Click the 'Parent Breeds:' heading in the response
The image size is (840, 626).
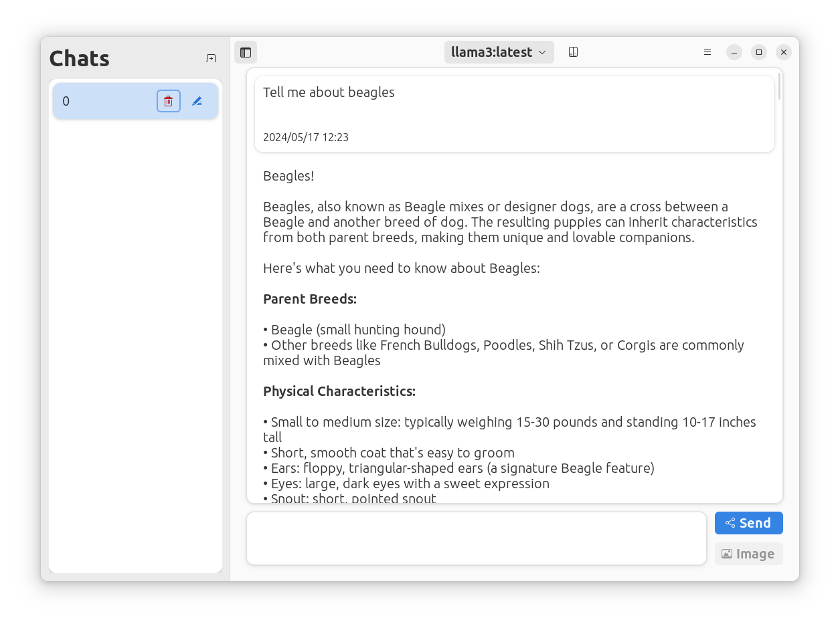(310, 299)
